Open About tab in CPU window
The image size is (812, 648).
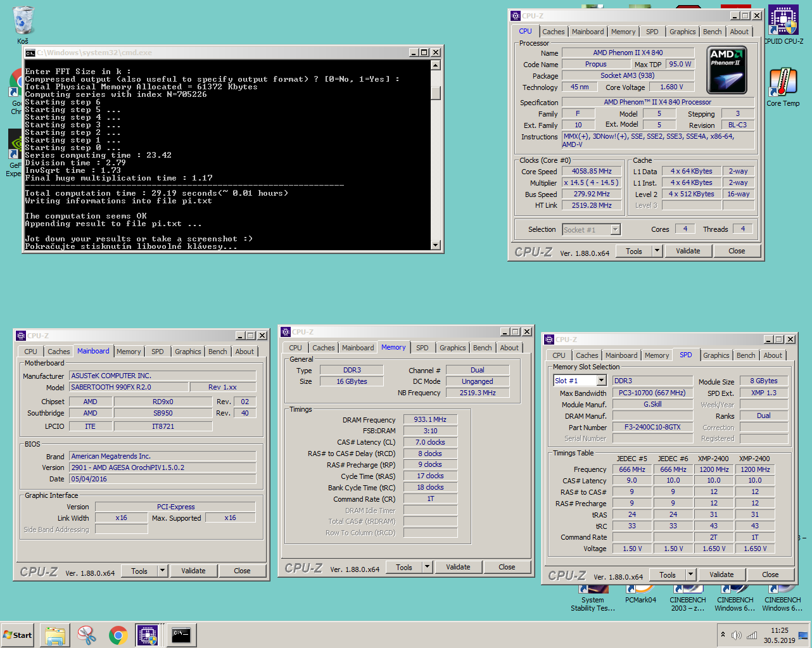point(739,32)
